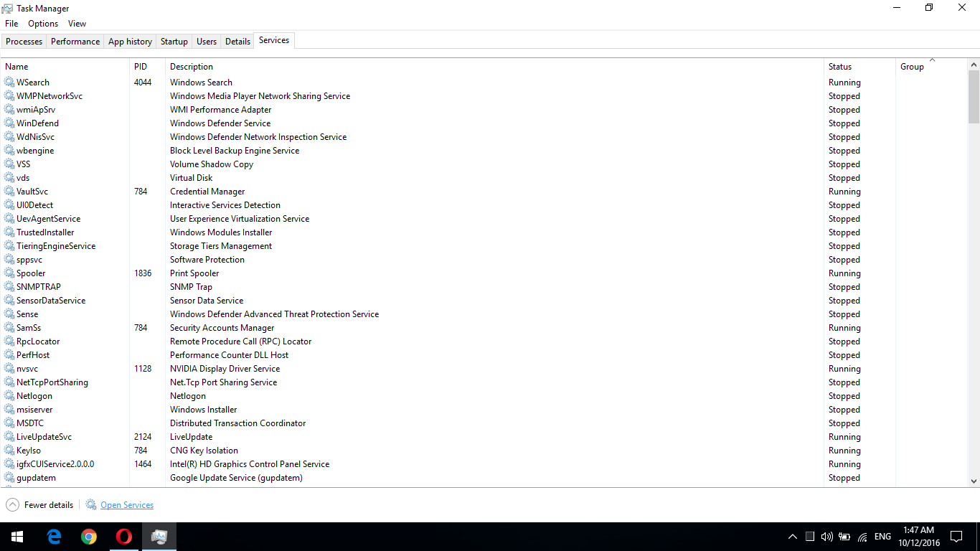Viewport: 980px width, 551px height.
Task: Click the Security Accounts Manager description
Action: 222,328
